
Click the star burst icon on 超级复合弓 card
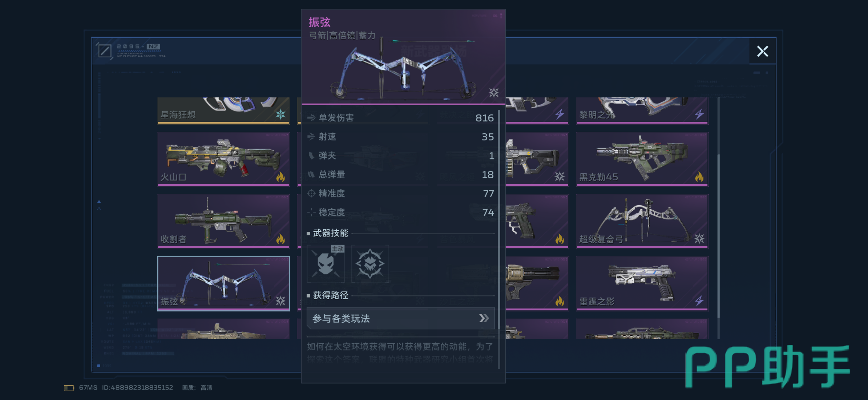699,239
